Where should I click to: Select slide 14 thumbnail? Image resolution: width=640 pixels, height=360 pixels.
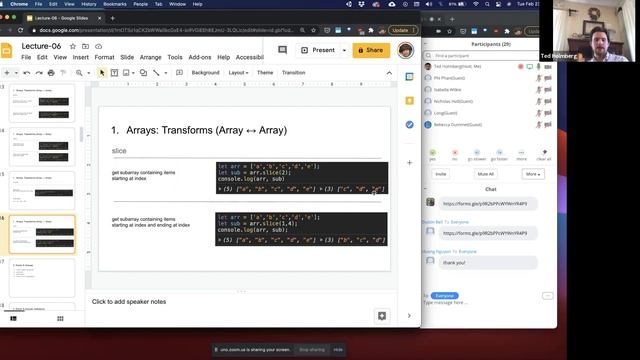(42, 147)
